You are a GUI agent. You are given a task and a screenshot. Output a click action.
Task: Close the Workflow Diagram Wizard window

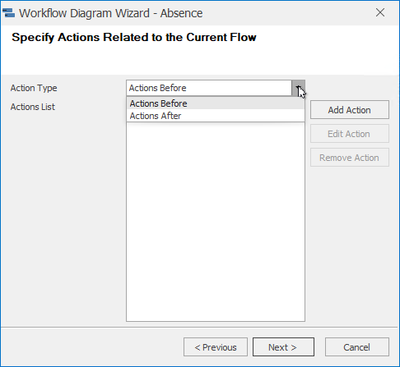[x=380, y=13]
